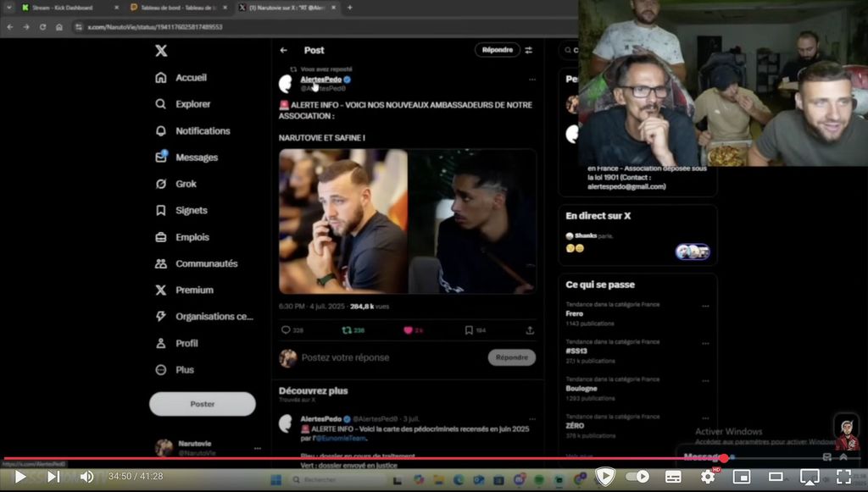
Task: Toggle the bookmark icon on the post
Action: (x=469, y=330)
